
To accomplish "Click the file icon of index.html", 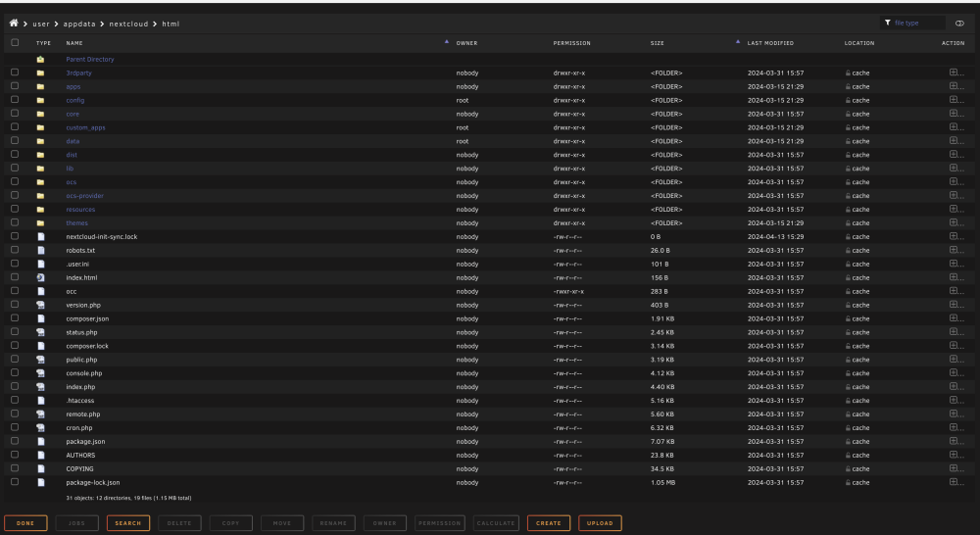I will click(40, 277).
